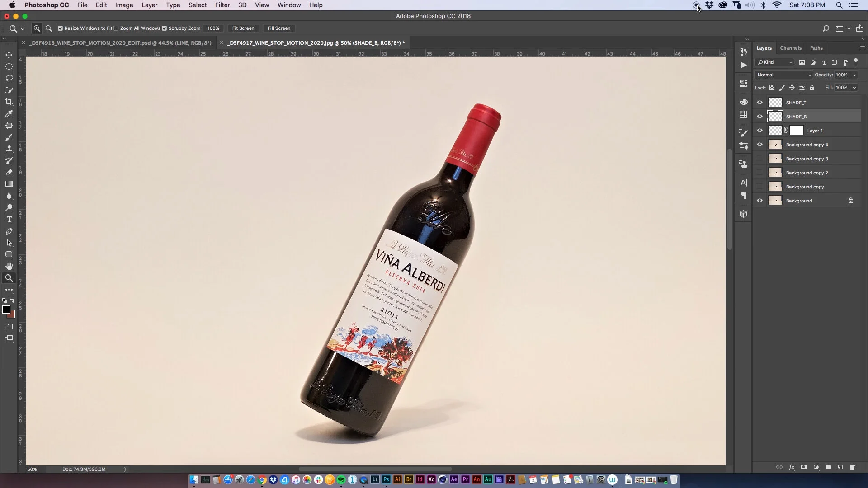Open the Normal blend mode dropdown
The width and height of the screenshot is (868, 488).
click(783, 75)
